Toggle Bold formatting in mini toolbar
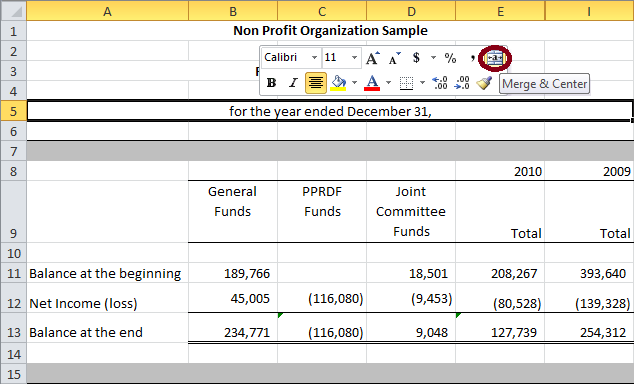Screen dimensions: 634x384 click(x=271, y=83)
